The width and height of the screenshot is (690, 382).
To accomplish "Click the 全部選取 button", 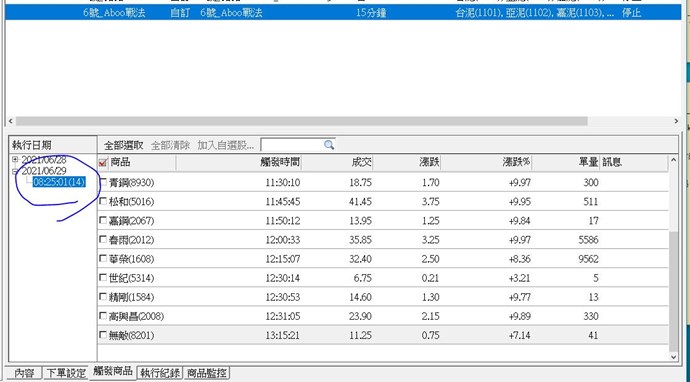I will point(124,145).
